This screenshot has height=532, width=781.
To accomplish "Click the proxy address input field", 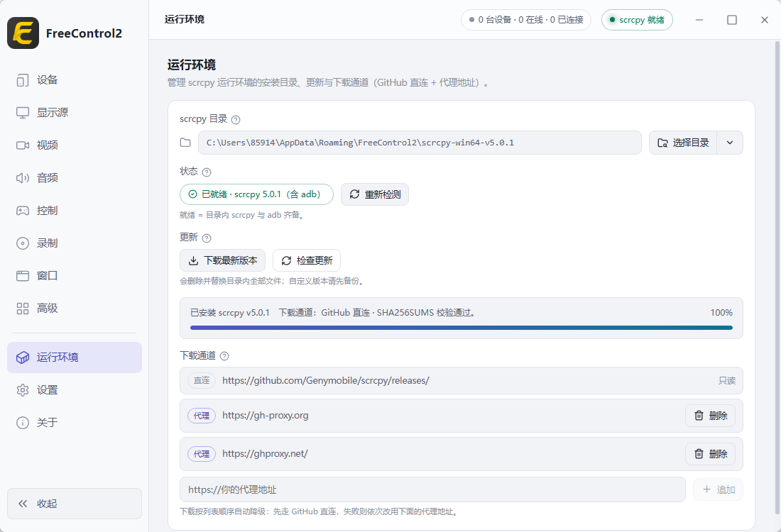I will (x=433, y=489).
